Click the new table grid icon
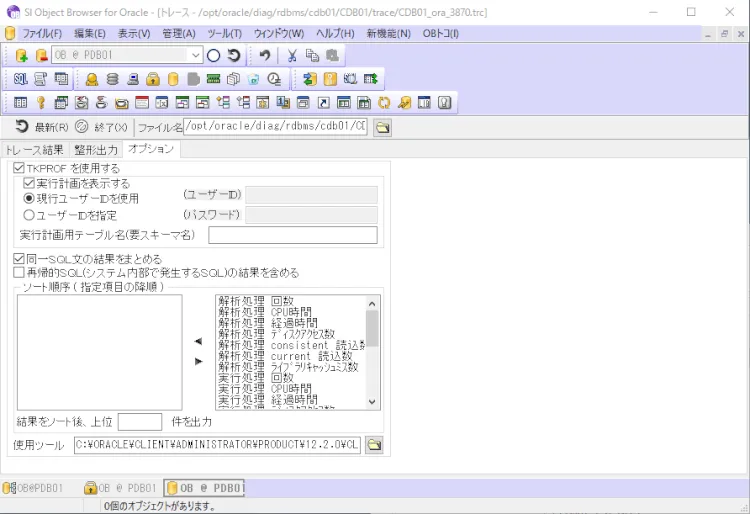This screenshot has height=514, width=750. 21,102
